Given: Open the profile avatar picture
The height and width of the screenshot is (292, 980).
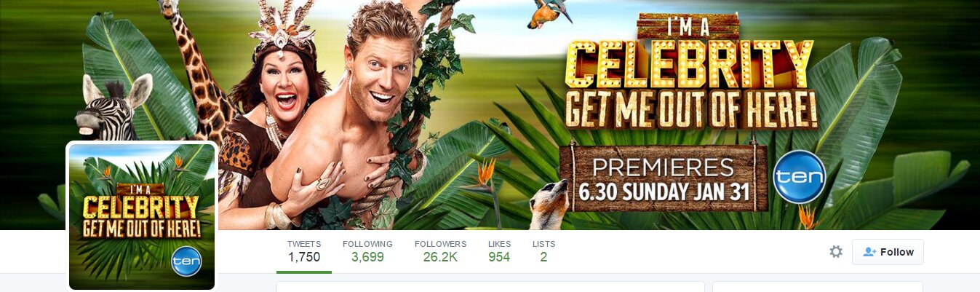Looking at the screenshot, I should point(142,217).
